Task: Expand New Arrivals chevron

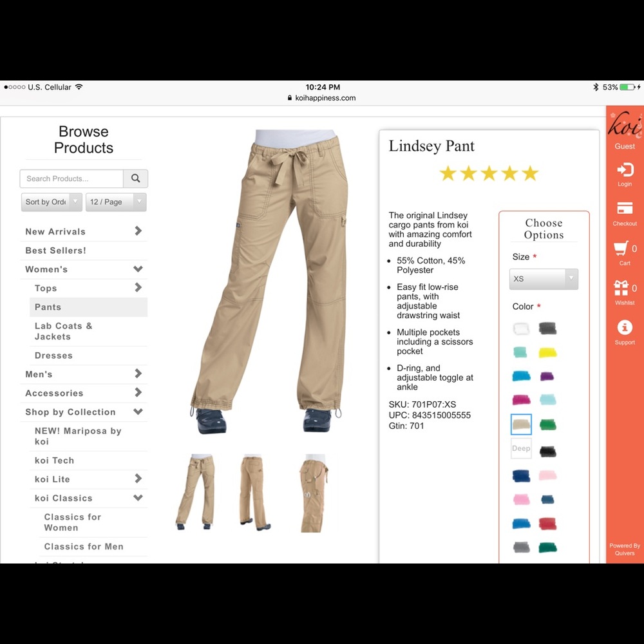Action: click(x=138, y=231)
